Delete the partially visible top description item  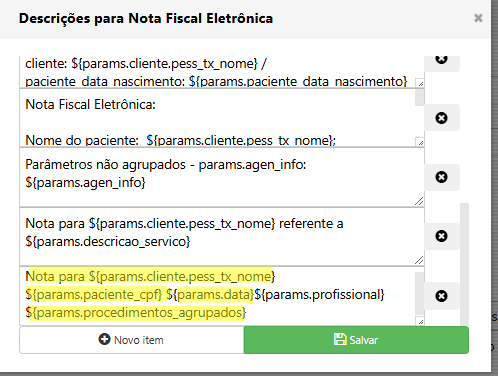442,60
